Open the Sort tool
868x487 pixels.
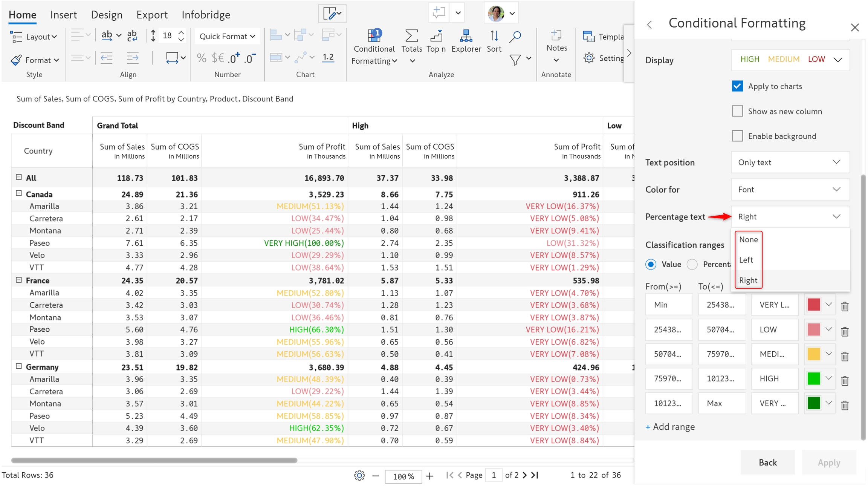494,37
